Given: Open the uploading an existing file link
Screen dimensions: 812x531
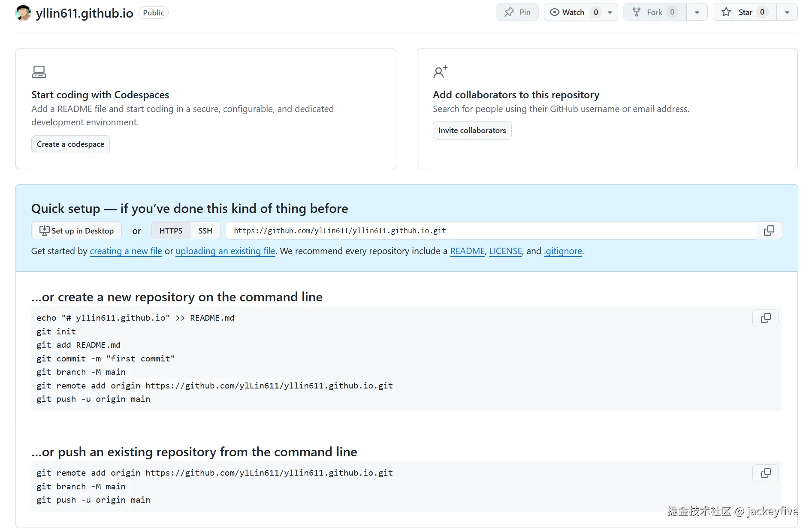Looking at the screenshot, I should (225, 251).
